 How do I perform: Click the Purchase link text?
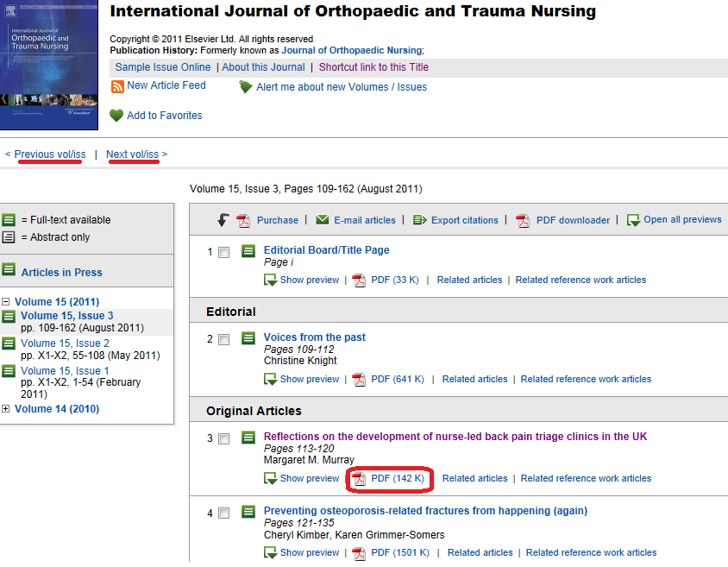tap(278, 220)
